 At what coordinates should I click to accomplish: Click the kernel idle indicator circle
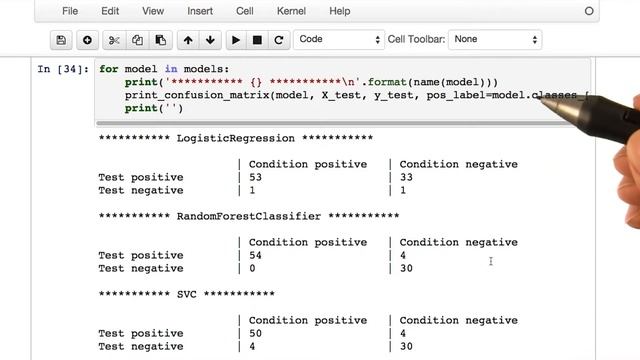(x=589, y=11)
